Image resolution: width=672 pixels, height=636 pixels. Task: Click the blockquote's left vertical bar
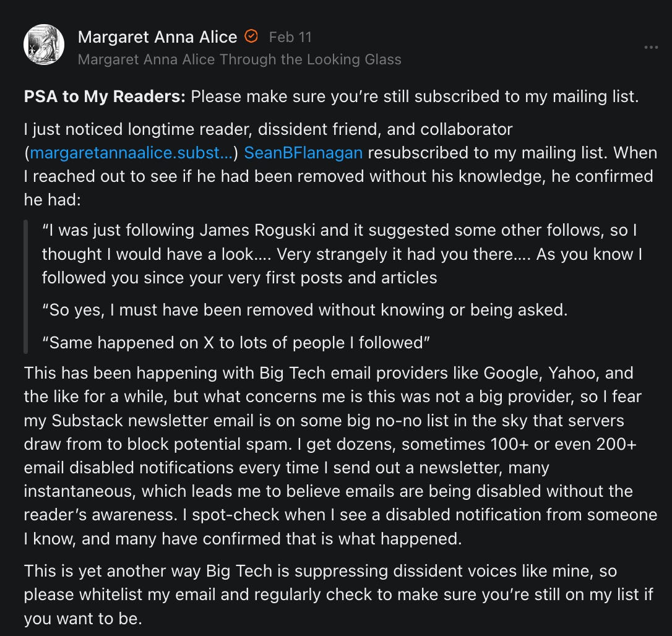pos(26,286)
